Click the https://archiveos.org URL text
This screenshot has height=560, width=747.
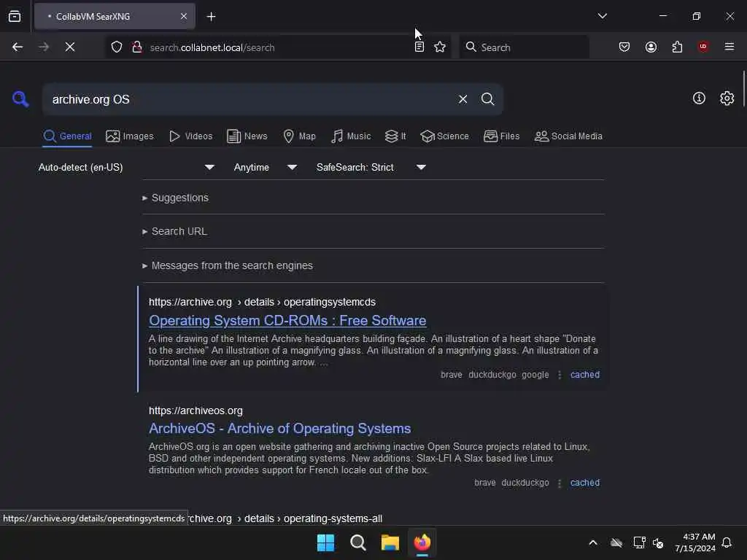click(x=196, y=411)
